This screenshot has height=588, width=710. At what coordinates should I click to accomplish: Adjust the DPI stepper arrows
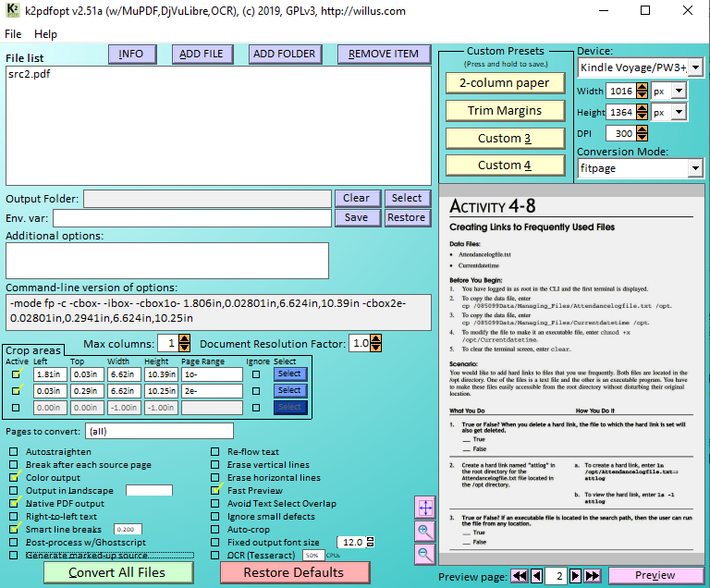642,133
